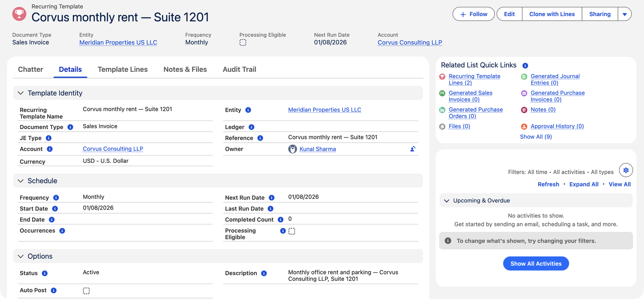Switch to the Chatter tab
Viewport: 644px width, 299px height.
pyautogui.click(x=31, y=69)
